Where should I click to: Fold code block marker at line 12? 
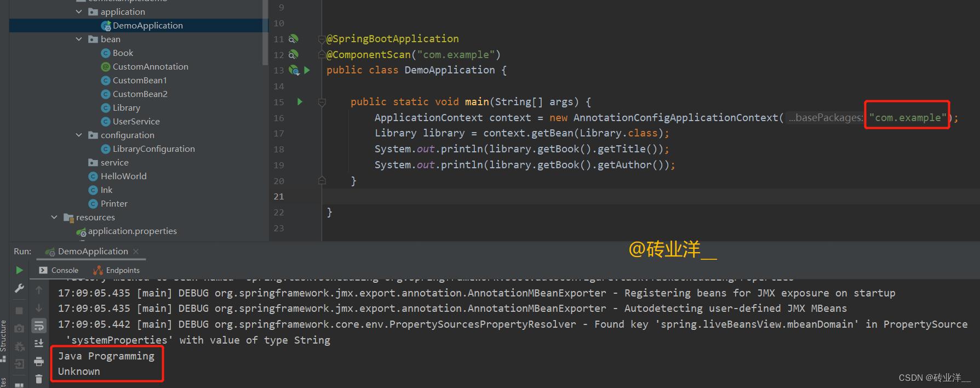[322, 55]
